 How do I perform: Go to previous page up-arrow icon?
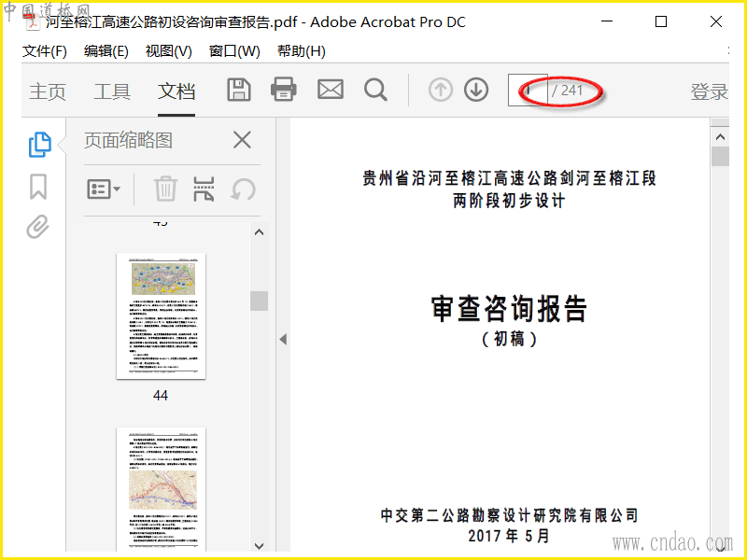440,90
